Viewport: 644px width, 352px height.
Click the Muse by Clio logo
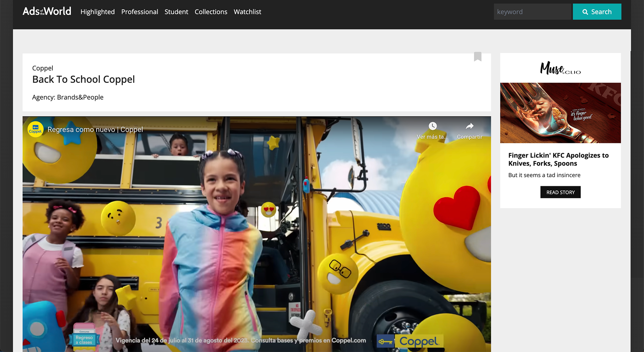point(560,68)
